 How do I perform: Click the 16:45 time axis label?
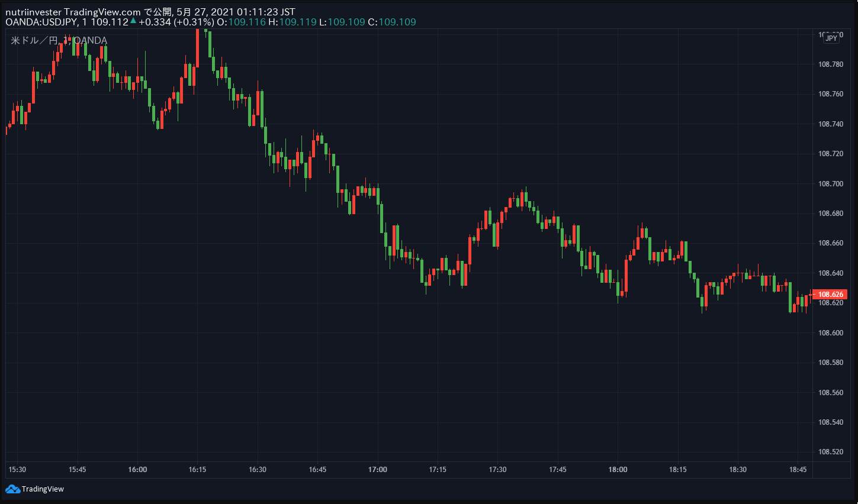coord(317,470)
